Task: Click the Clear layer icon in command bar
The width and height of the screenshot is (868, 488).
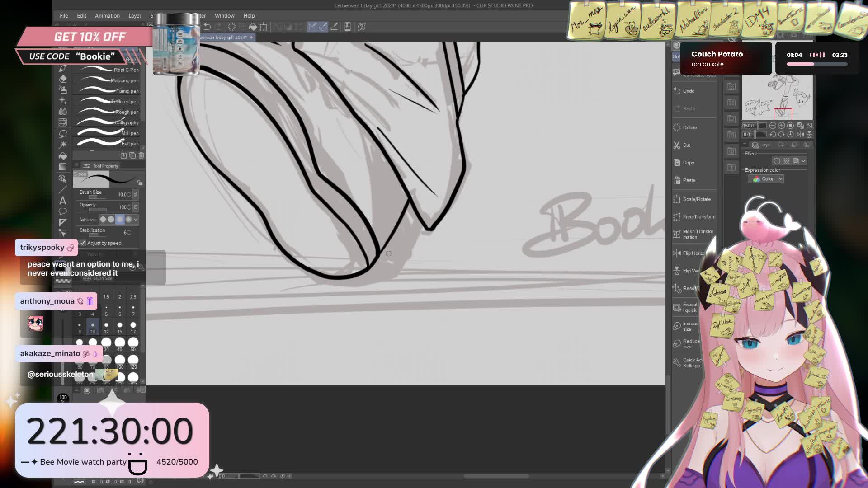Action: [x=231, y=27]
